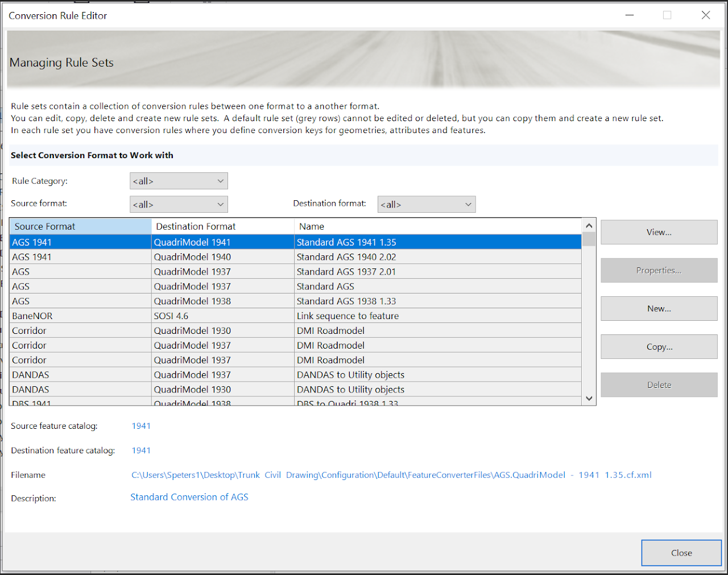728x575 pixels.
Task: Click the New... button
Action: click(x=659, y=308)
